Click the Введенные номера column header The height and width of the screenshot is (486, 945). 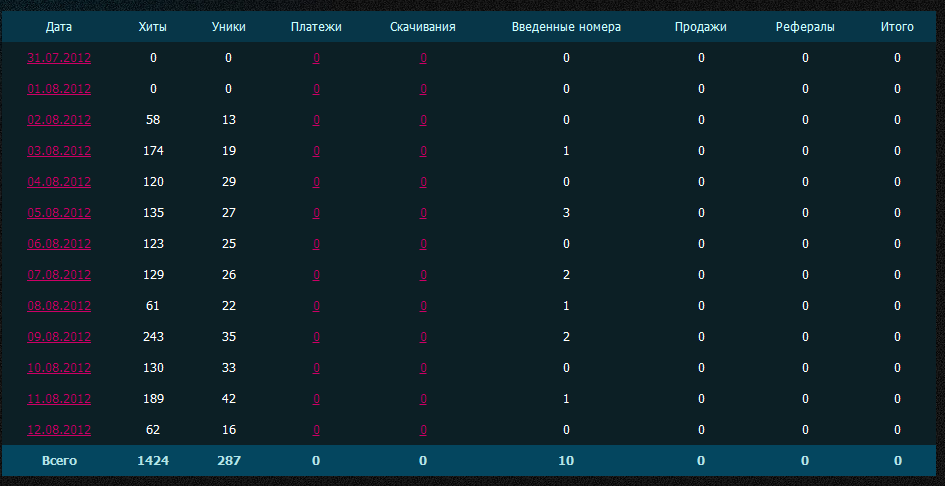[x=566, y=27]
